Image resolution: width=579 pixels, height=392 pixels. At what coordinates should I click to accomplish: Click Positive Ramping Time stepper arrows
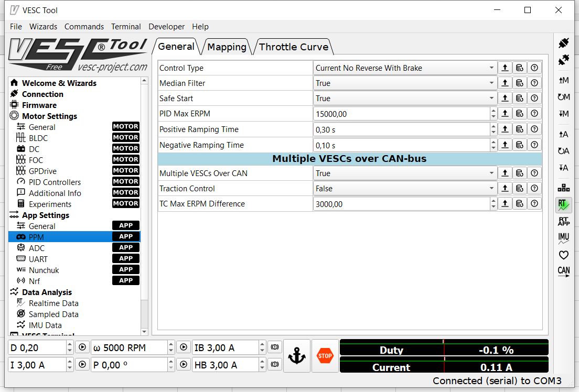pos(494,129)
